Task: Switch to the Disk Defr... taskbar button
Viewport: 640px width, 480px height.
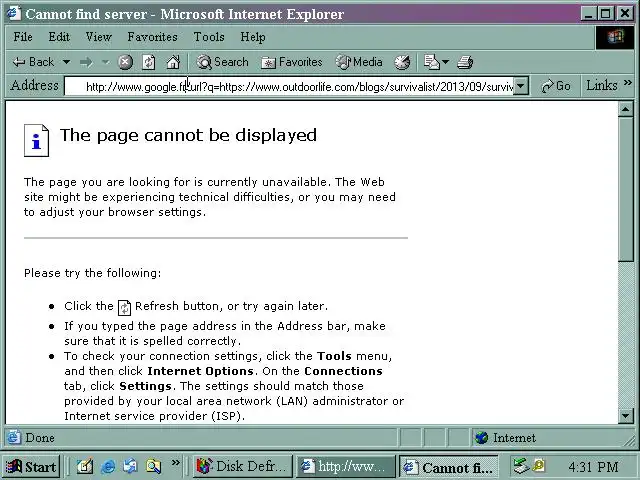Action: 242,467
